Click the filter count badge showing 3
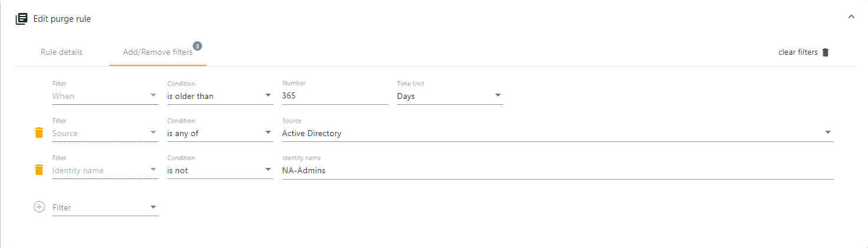The width and height of the screenshot is (868, 248). 197,46
